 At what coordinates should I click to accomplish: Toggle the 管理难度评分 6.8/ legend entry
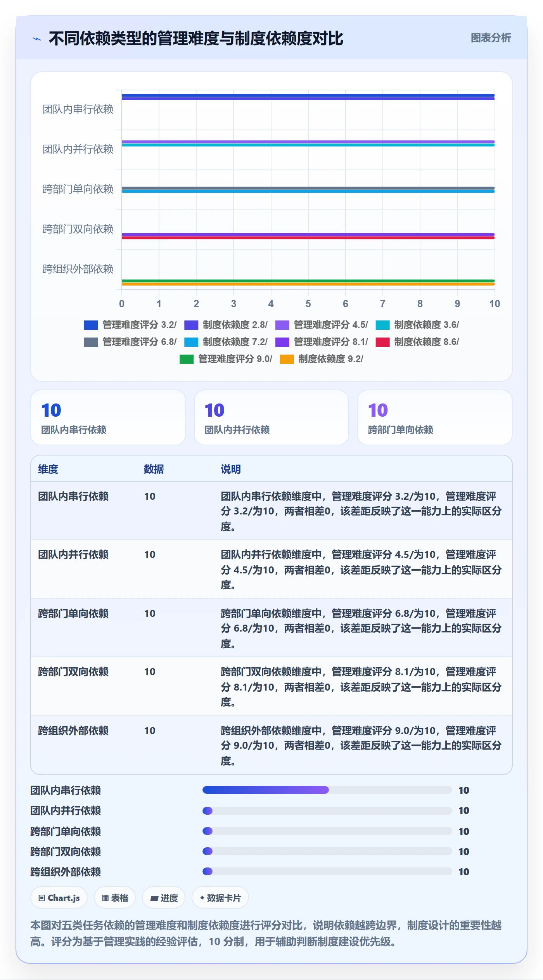pos(130,342)
